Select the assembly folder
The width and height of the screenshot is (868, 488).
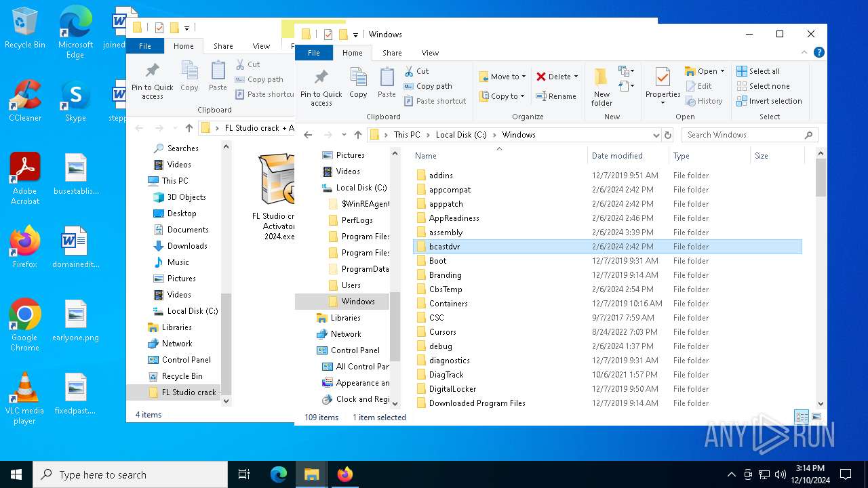pyautogui.click(x=446, y=232)
